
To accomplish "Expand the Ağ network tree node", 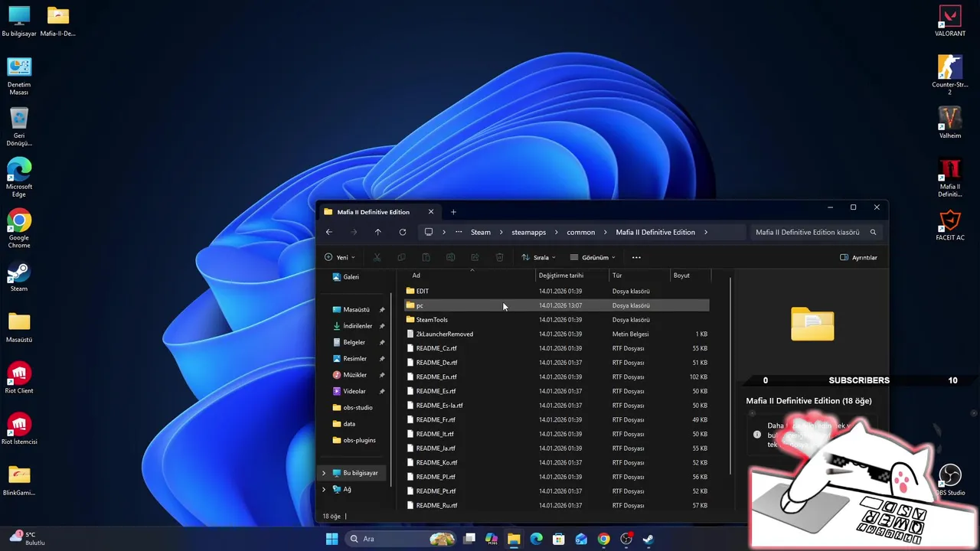I will click(324, 489).
